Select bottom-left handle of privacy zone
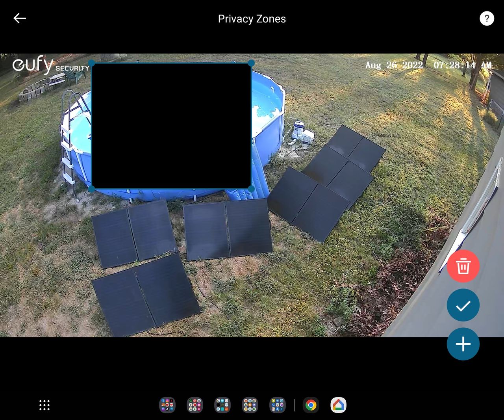Image resolution: width=504 pixels, height=420 pixels. point(91,189)
